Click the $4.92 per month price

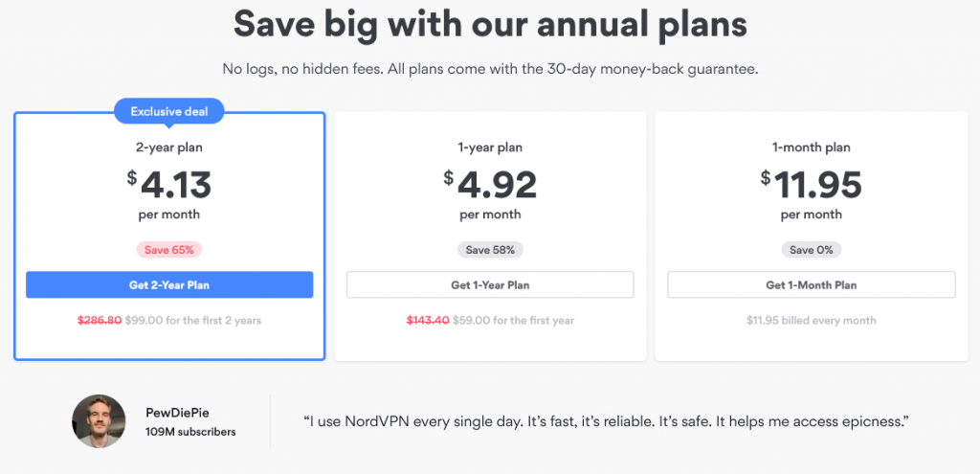[490, 193]
